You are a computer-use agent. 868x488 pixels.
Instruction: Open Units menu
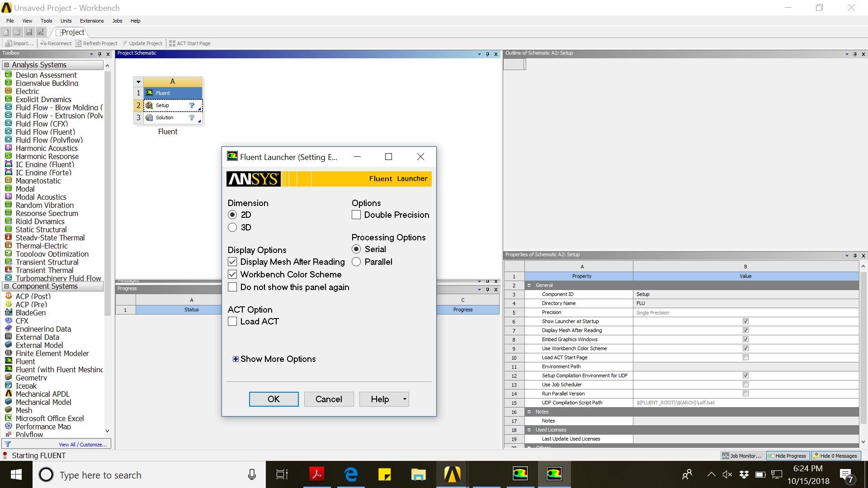pyautogui.click(x=66, y=21)
